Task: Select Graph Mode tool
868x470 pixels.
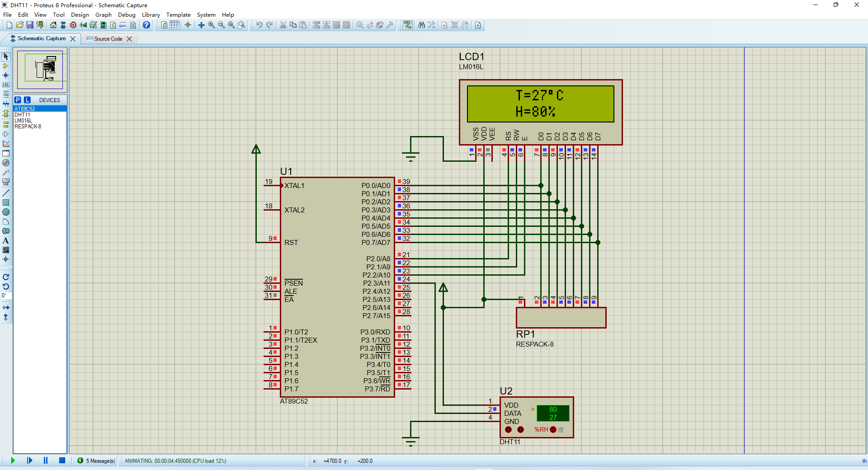Action: [6, 143]
